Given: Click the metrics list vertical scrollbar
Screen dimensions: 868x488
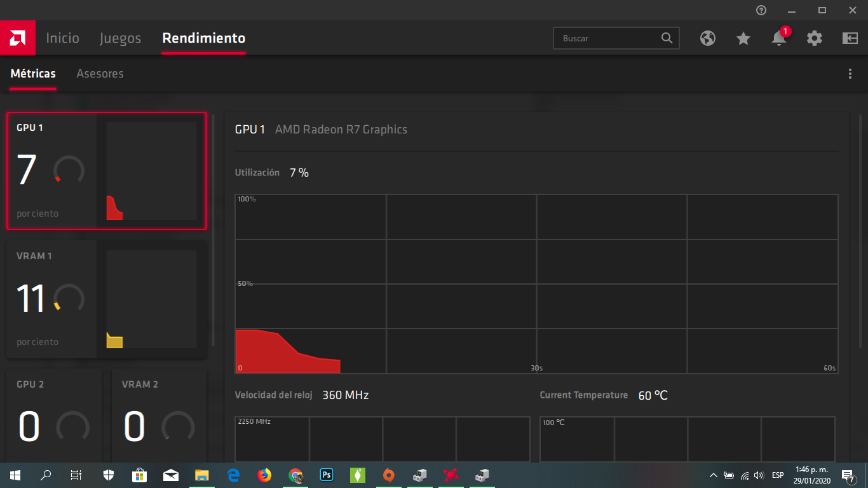Looking at the screenshot, I should pos(213,230).
